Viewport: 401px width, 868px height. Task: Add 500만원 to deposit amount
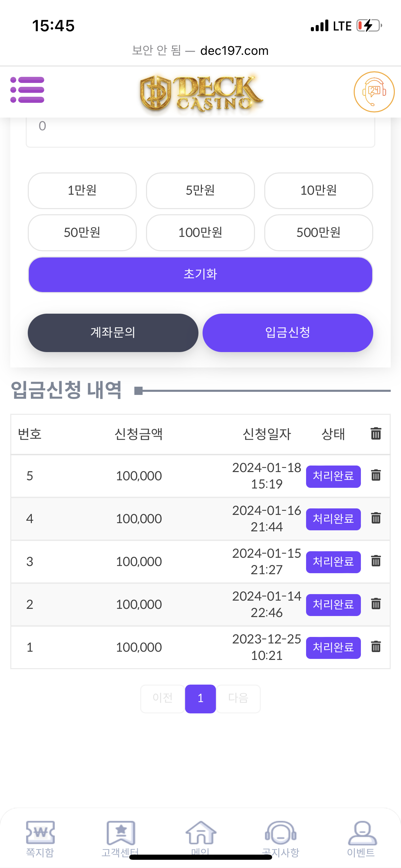318,233
